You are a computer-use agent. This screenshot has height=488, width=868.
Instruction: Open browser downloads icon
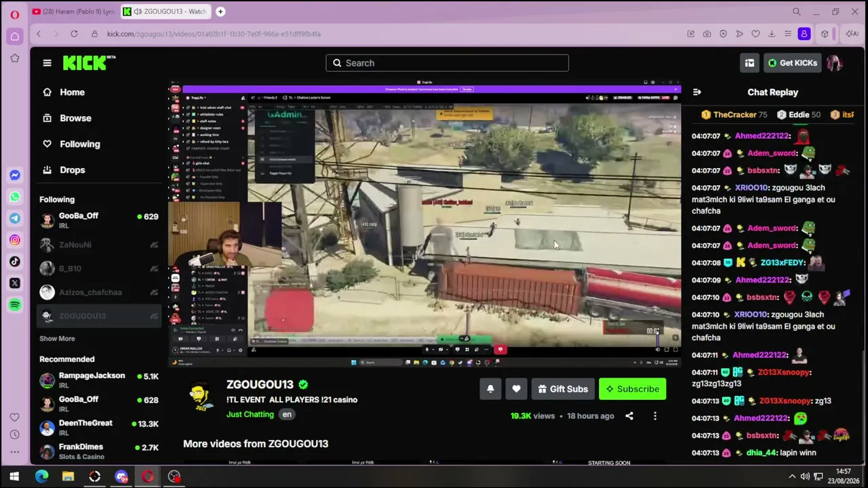(x=772, y=34)
